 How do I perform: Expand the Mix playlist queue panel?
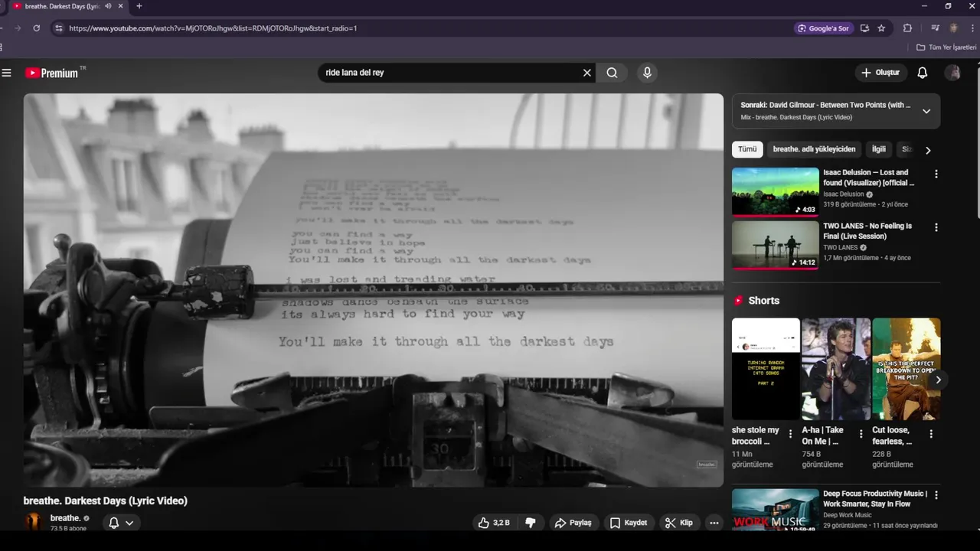[x=926, y=111]
